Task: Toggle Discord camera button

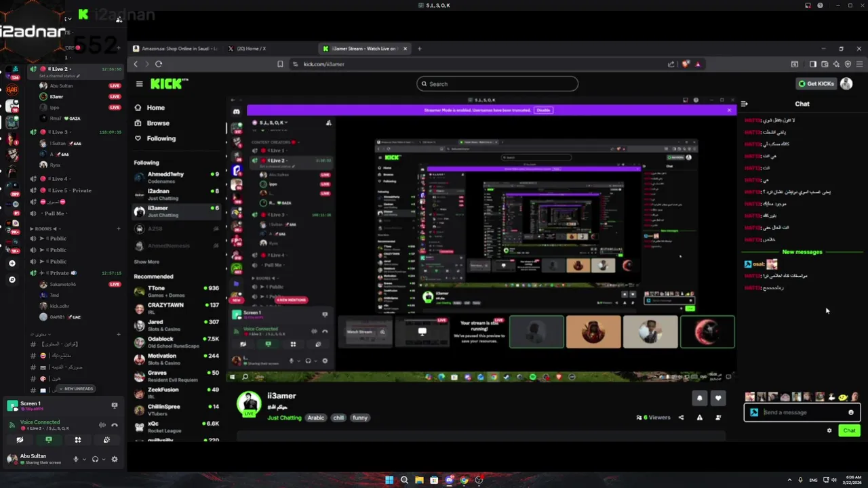Action: pos(20,440)
